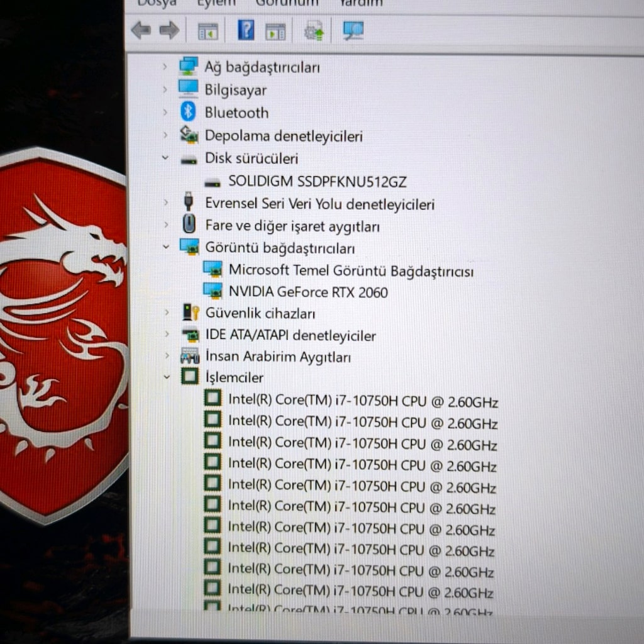Expand the Güvenlik cihazları node
The width and height of the screenshot is (644, 644).
(x=166, y=313)
